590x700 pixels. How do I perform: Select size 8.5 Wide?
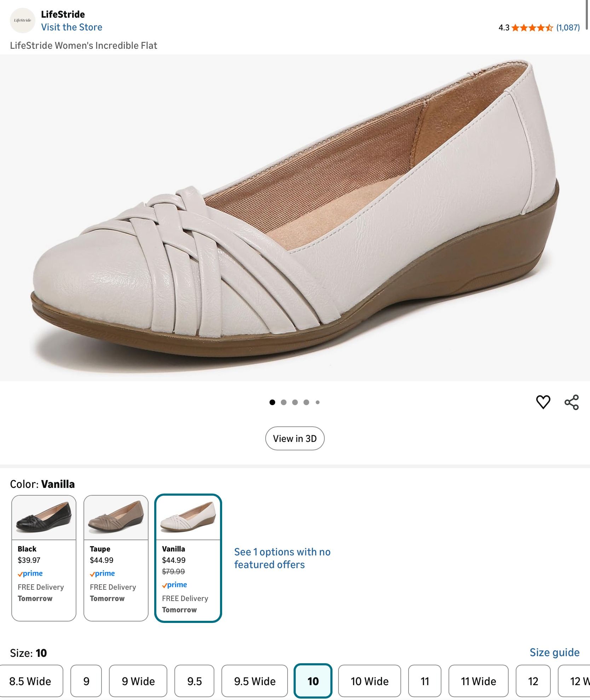click(x=30, y=681)
